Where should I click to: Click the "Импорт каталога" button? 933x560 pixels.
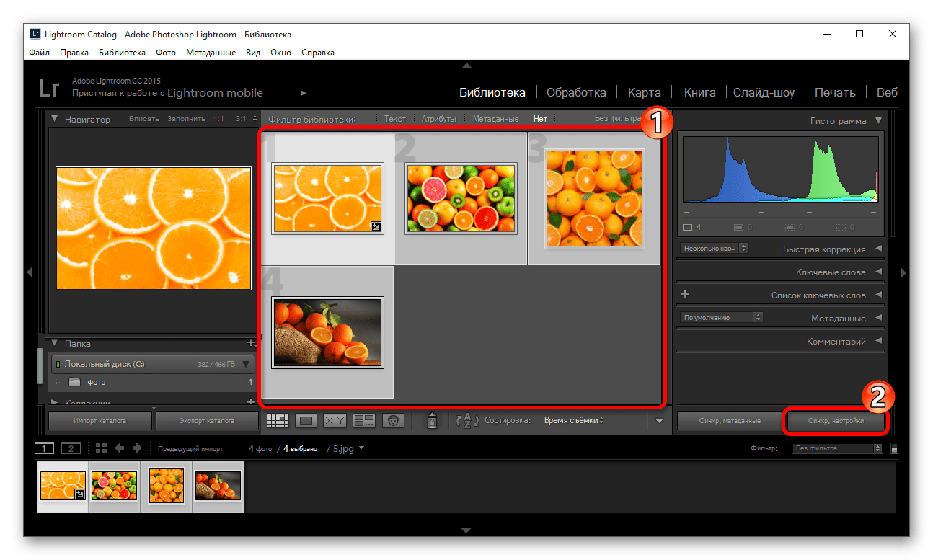point(100,421)
